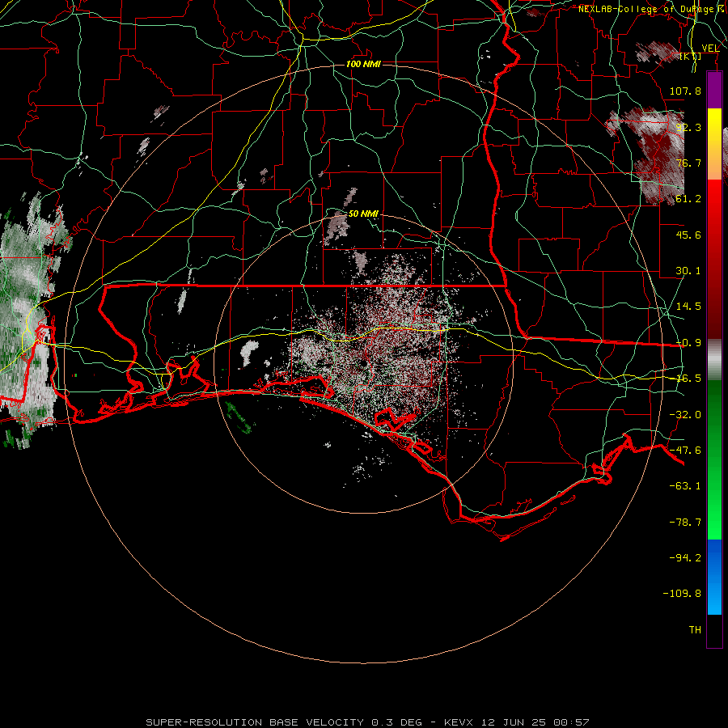Click the 100 NMI range ring label
This screenshot has width=728, height=728.
point(363,64)
